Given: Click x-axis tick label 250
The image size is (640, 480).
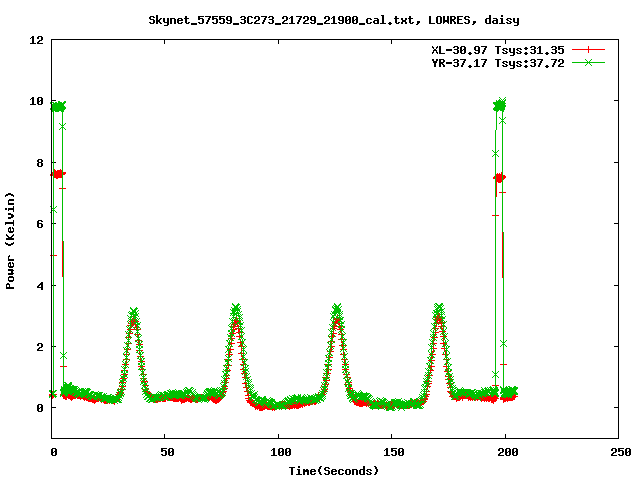Looking at the screenshot, I should coord(621,452).
